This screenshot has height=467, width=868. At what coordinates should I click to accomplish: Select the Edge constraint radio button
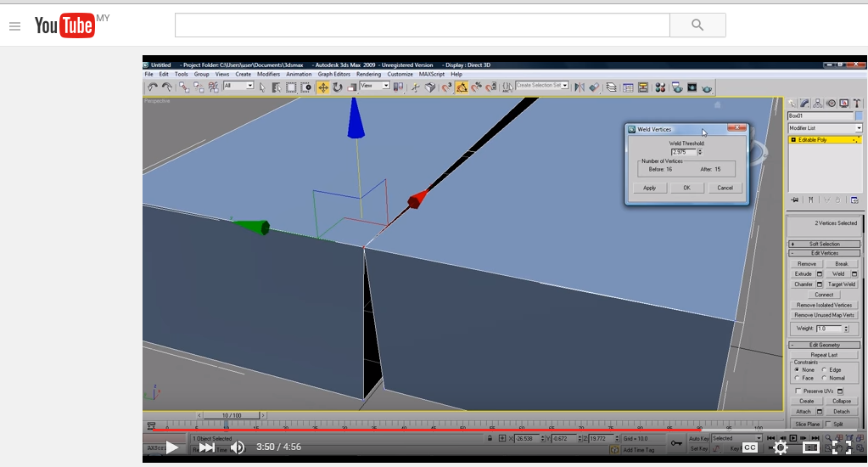coord(824,369)
